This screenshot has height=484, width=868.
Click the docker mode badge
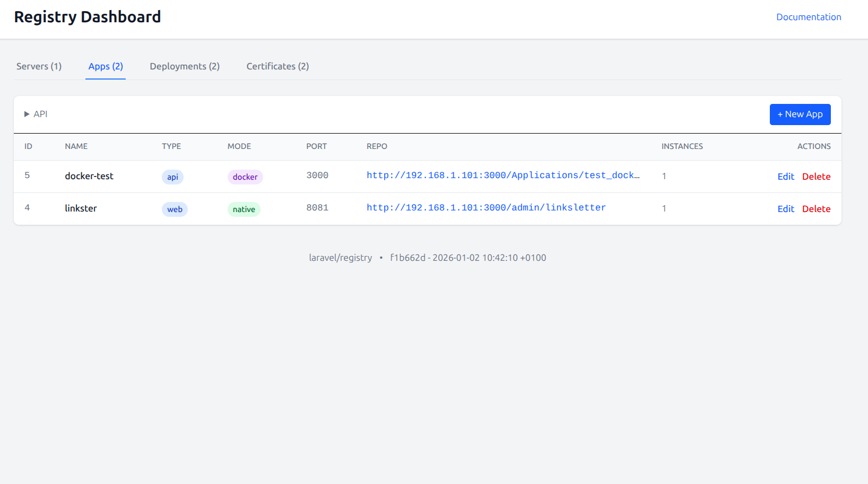245,177
